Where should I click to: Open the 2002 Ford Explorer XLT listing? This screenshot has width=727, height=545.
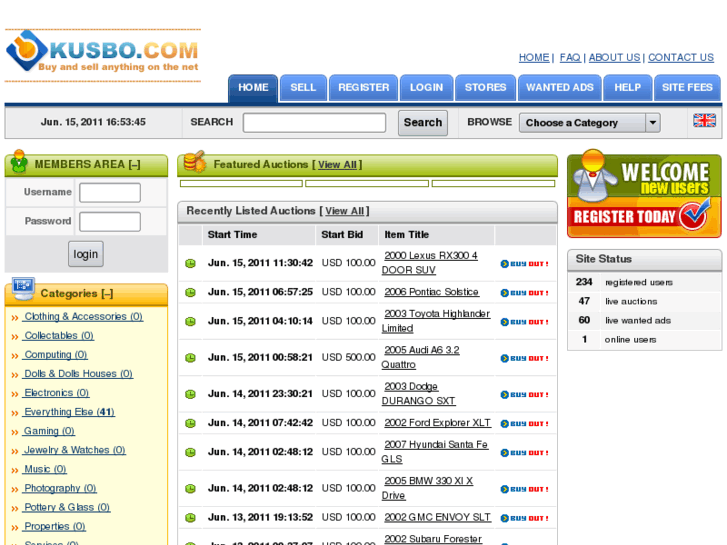coord(437,423)
